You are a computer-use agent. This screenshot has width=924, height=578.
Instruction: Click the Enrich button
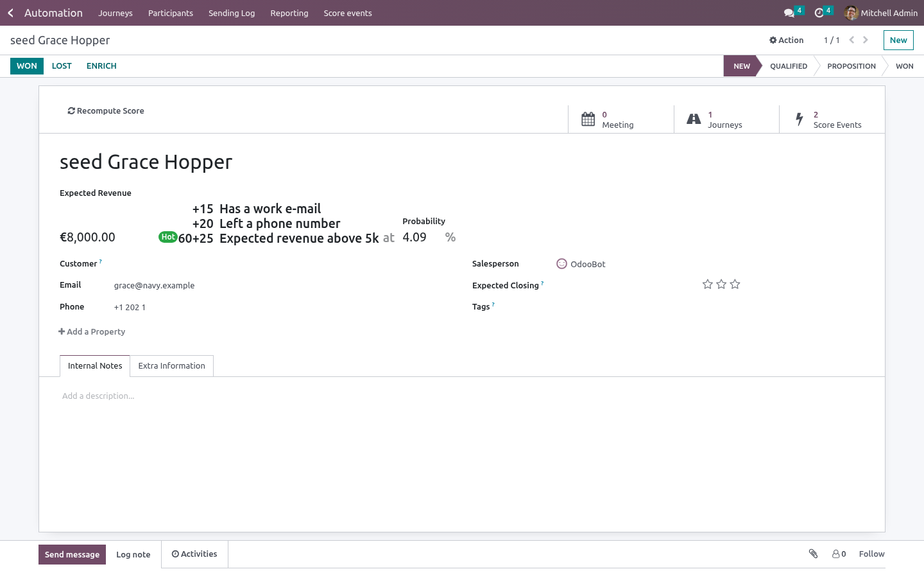tap(101, 66)
